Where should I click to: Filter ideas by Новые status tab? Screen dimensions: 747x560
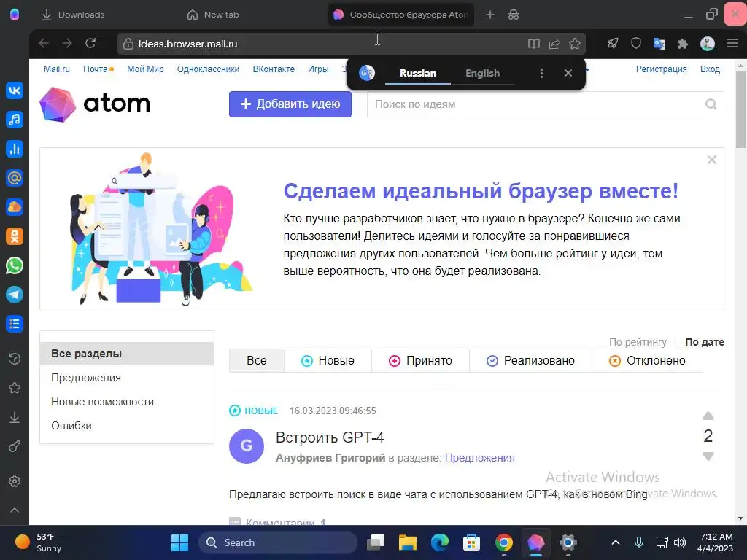pyautogui.click(x=328, y=360)
